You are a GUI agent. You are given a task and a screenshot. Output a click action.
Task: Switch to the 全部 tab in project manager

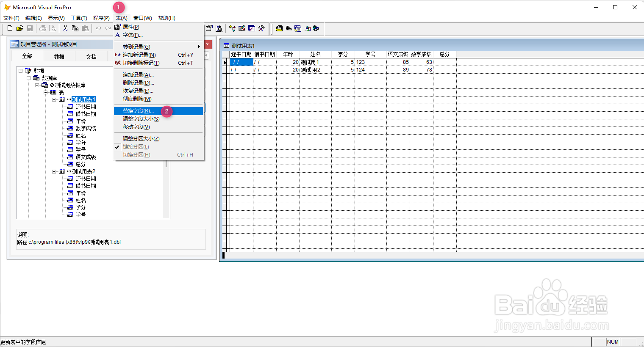pos(27,56)
